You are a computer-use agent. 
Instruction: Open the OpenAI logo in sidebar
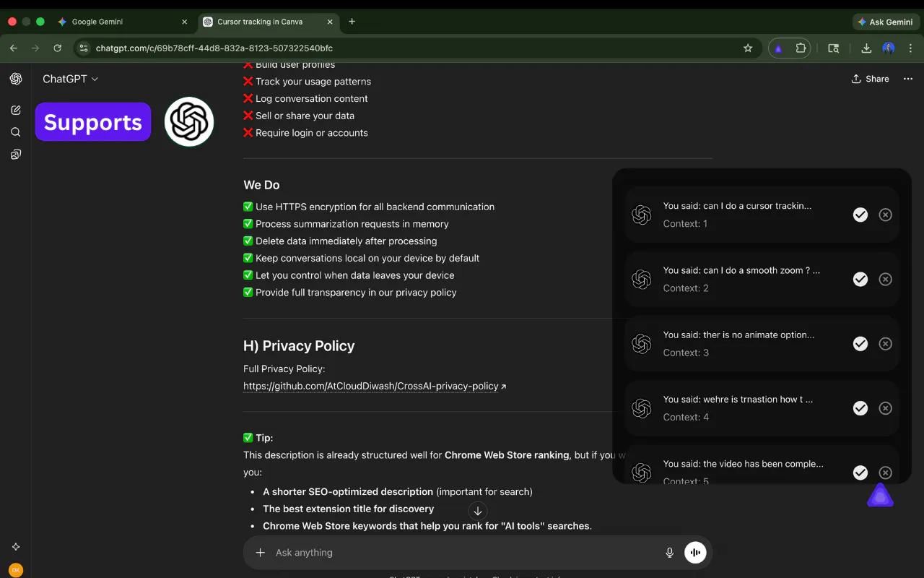click(x=16, y=79)
